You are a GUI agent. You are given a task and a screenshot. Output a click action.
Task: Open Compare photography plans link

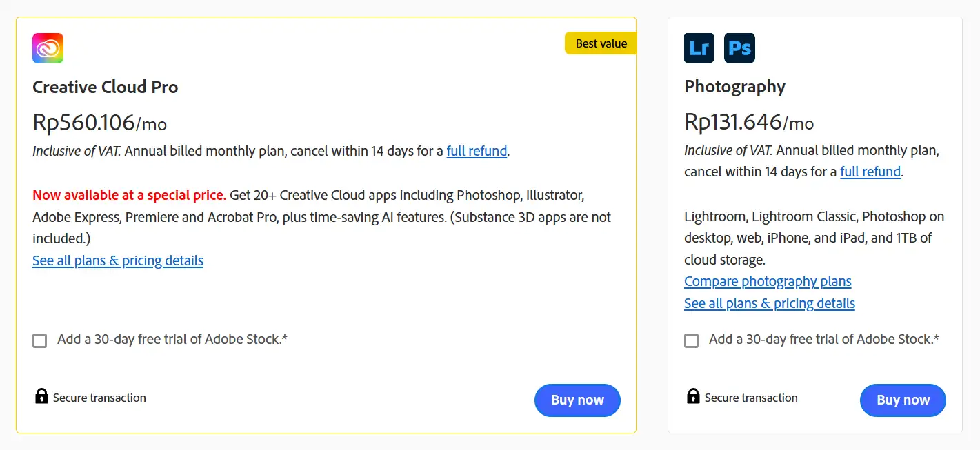[x=768, y=281]
